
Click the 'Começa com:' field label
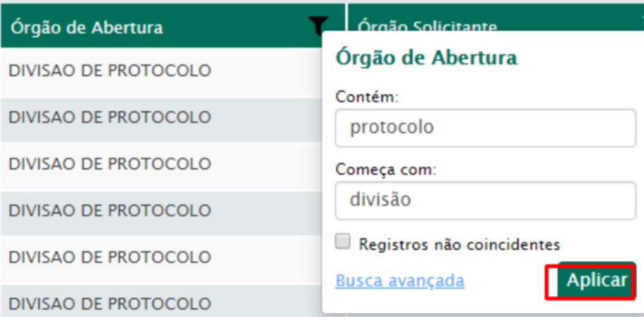(x=385, y=169)
